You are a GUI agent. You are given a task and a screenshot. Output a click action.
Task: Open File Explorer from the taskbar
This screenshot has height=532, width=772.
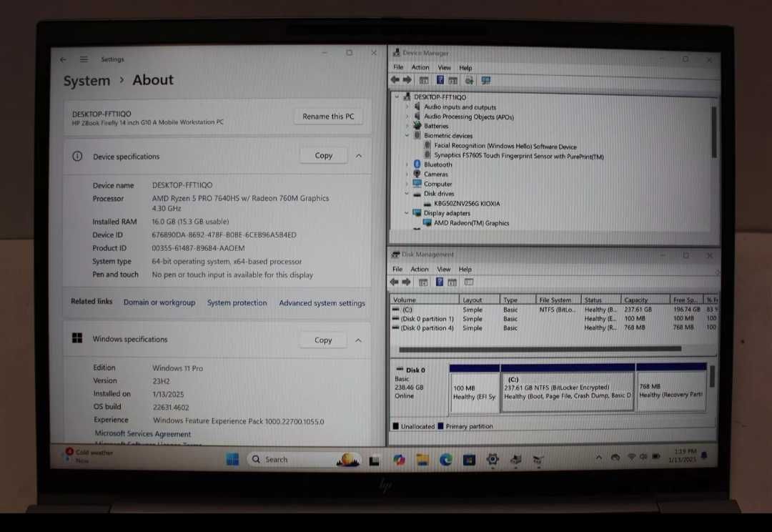422,460
